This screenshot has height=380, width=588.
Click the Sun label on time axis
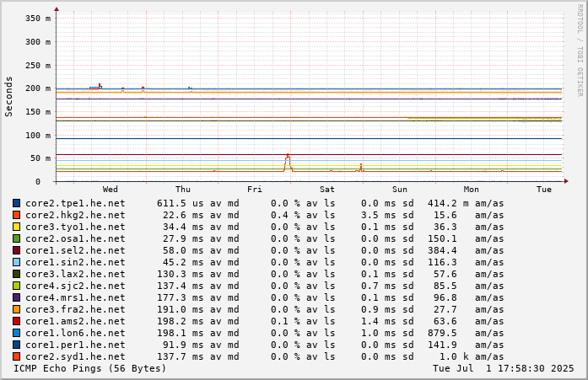[400, 190]
